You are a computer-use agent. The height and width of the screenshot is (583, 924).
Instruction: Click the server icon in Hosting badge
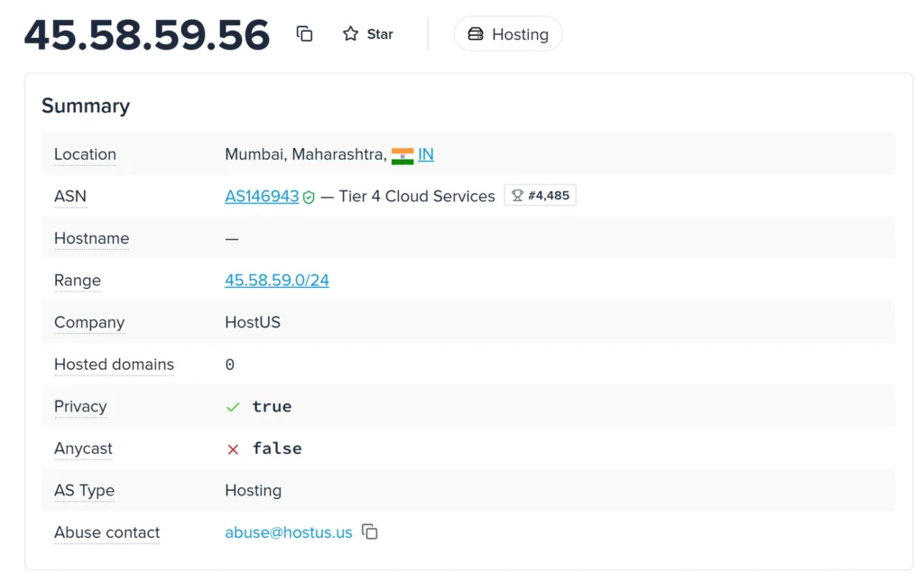476,34
